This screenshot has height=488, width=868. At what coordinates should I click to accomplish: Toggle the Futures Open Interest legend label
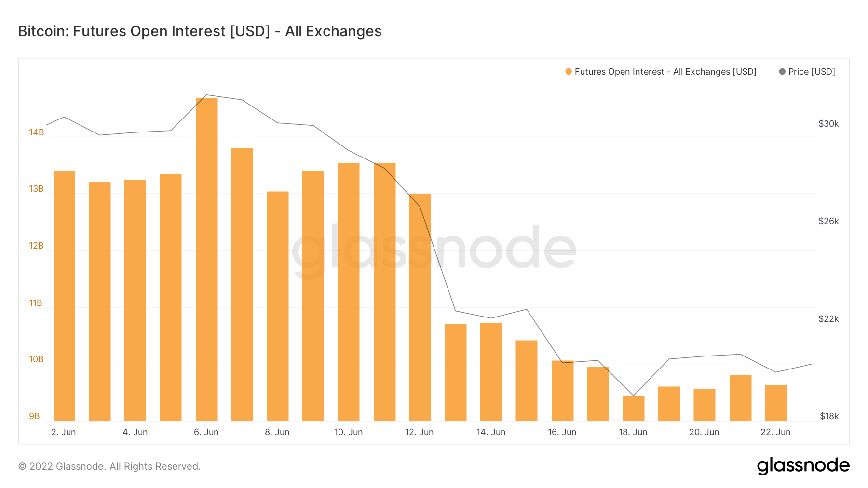point(665,72)
